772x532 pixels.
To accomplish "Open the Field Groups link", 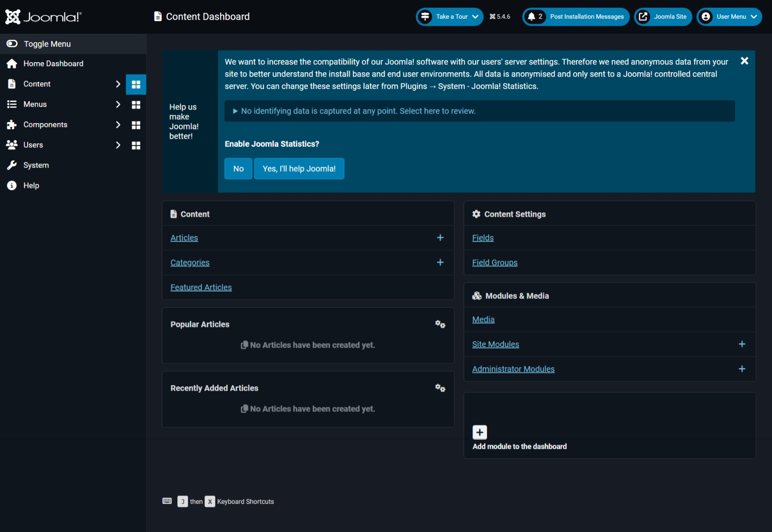I will click(494, 263).
